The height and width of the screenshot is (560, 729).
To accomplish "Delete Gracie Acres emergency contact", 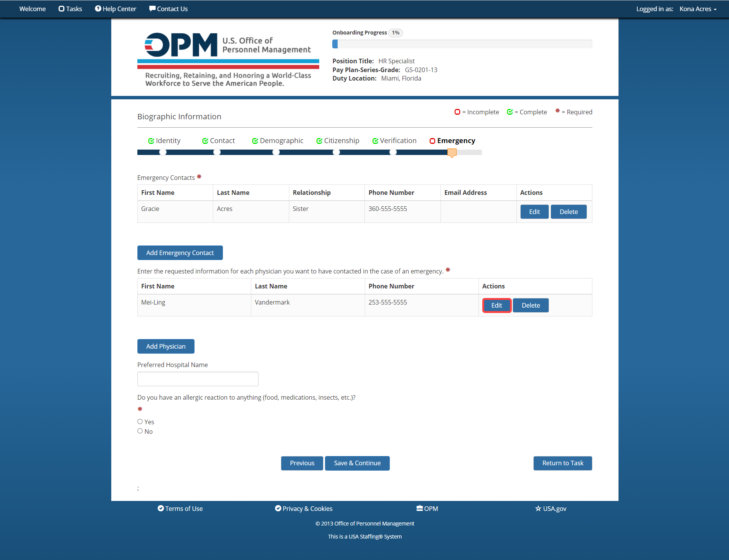I will pos(569,212).
